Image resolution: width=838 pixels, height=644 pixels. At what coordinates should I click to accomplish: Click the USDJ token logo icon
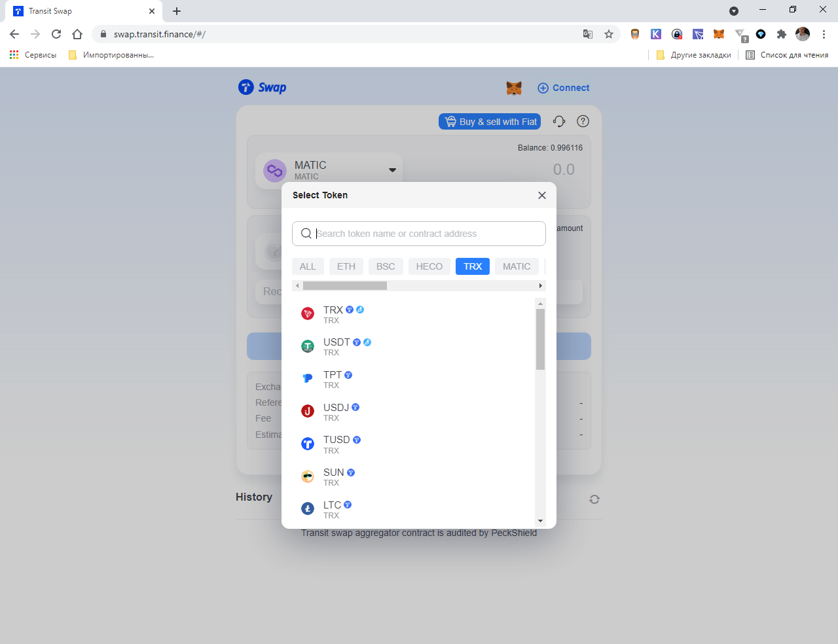pyautogui.click(x=308, y=411)
